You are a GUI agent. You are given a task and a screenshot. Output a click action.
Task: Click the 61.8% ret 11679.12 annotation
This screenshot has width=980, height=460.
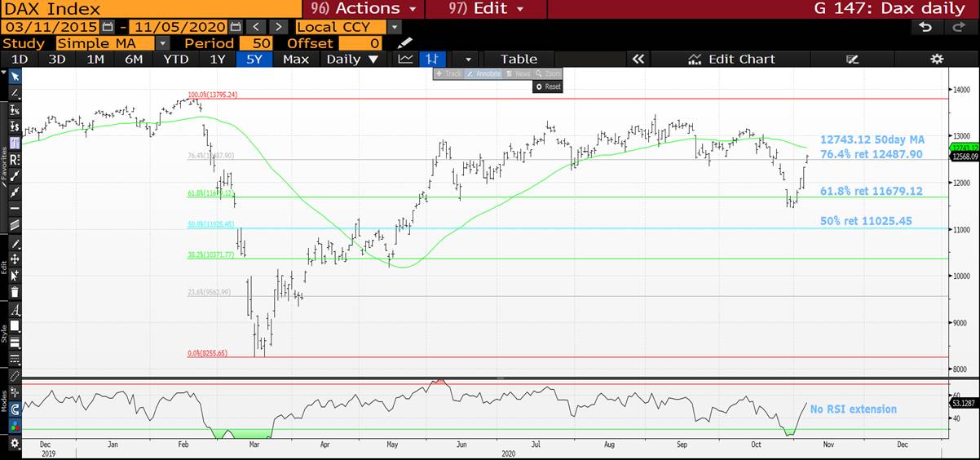click(x=872, y=192)
